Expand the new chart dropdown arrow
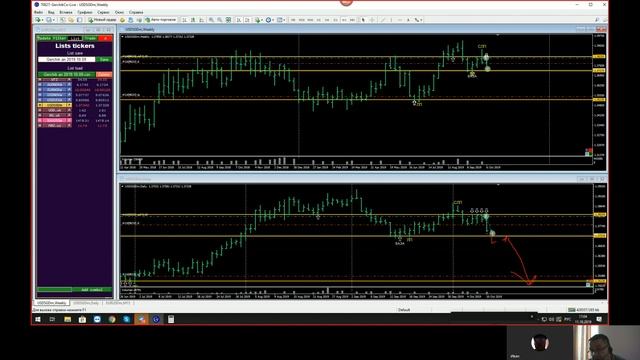Image resolution: width=640 pixels, height=360 pixels. coord(42,20)
